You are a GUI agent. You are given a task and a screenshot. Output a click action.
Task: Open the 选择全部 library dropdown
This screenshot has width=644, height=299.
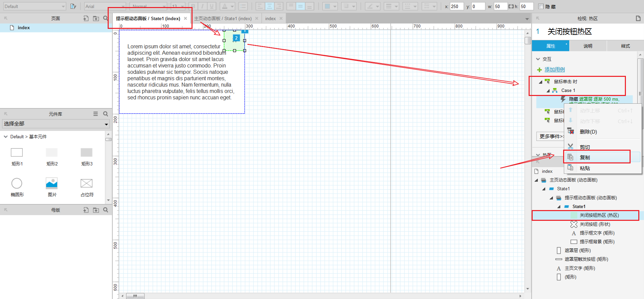(x=56, y=124)
